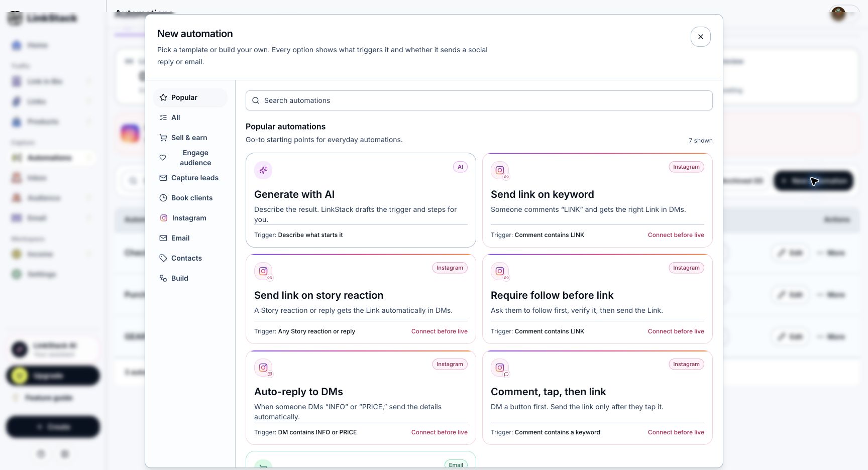Choose Send link on story reaction template
868x470 pixels.
361,299
